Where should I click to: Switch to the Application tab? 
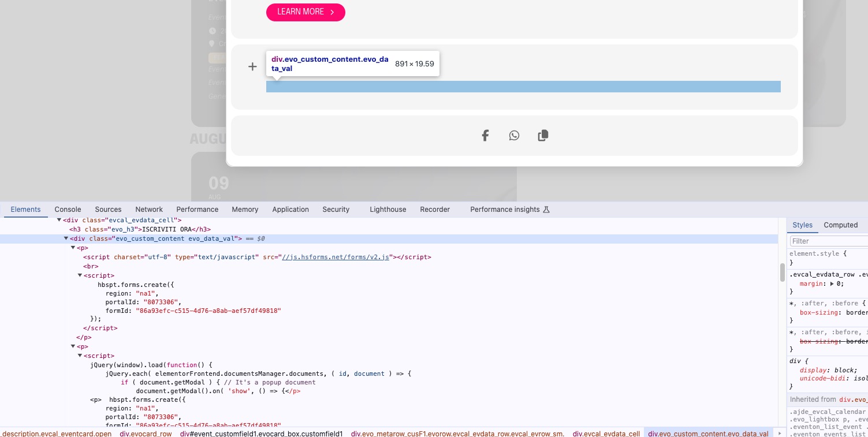[290, 210]
